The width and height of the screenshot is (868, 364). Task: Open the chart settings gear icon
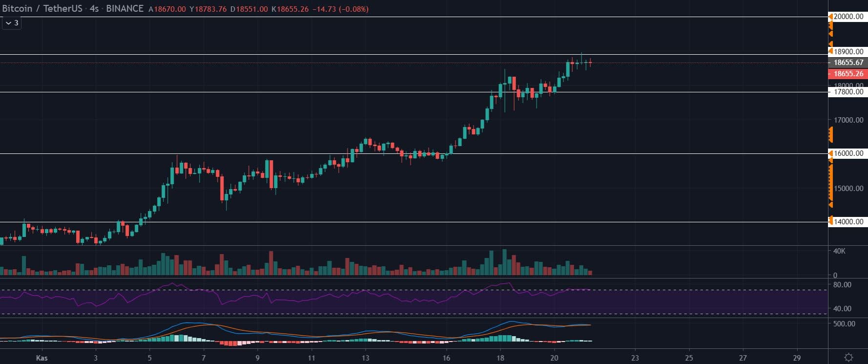848,357
